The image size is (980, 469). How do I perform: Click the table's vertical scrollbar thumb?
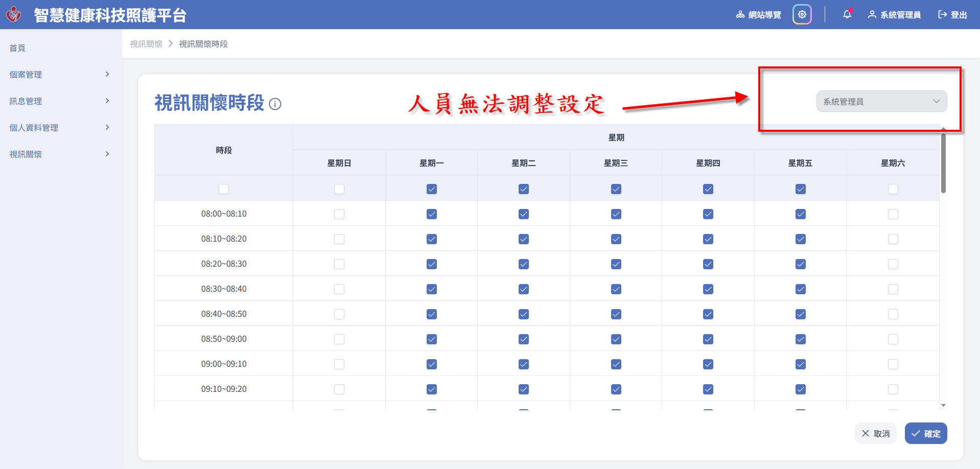(x=943, y=162)
